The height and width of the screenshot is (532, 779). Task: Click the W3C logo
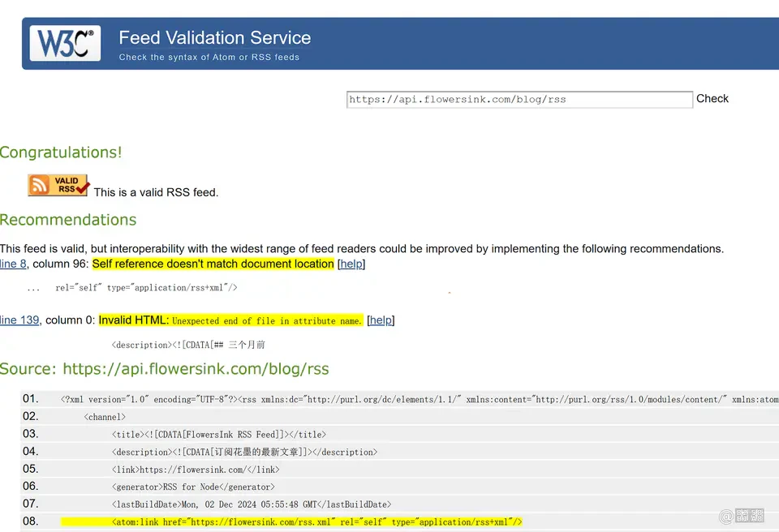65,43
